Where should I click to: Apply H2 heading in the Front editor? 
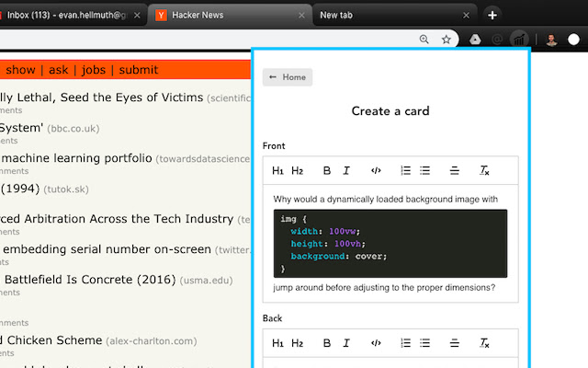pos(297,170)
